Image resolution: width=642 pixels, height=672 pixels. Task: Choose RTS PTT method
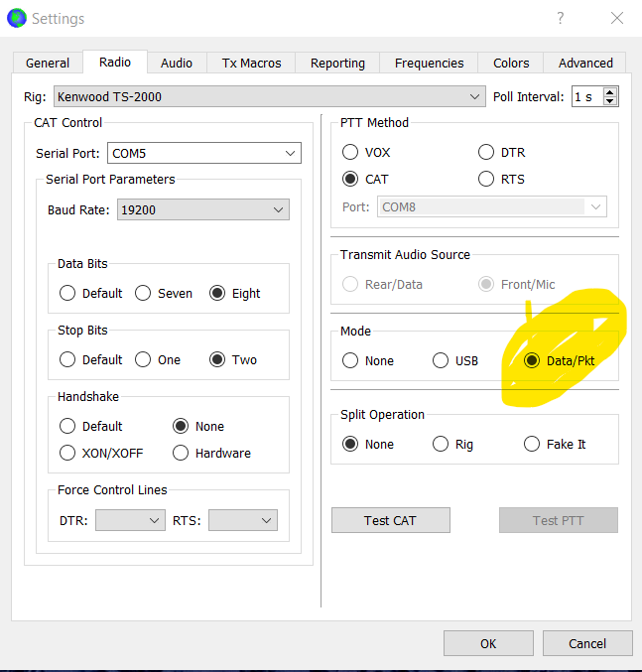coord(486,180)
